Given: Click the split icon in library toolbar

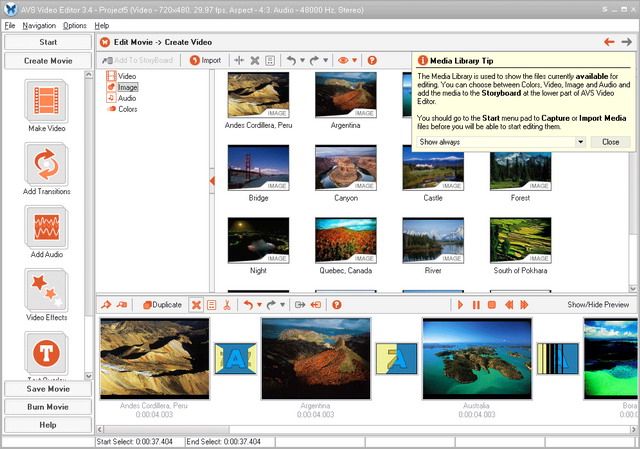Looking at the screenshot, I should click(239, 60).
